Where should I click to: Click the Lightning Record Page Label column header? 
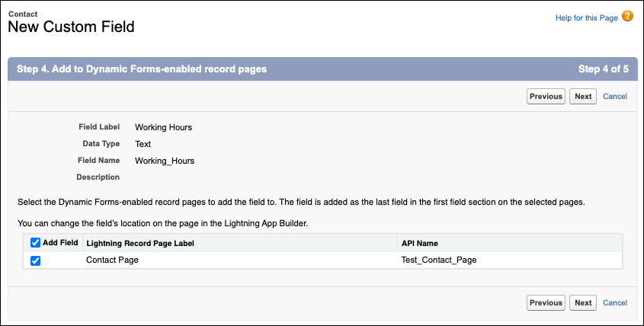140,243
